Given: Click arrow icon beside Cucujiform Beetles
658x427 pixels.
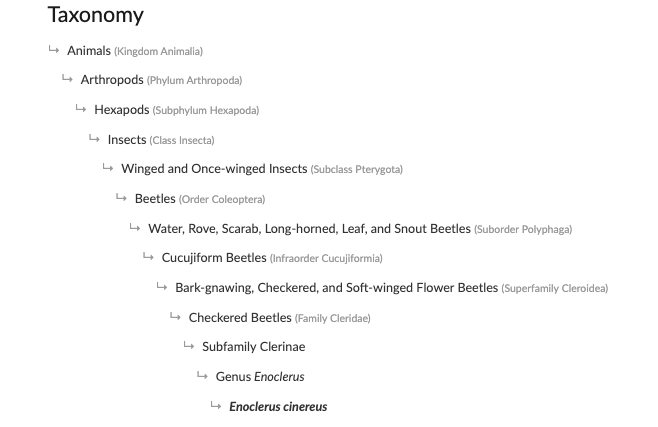Looking at the screenshot, I should click(148, 256).
